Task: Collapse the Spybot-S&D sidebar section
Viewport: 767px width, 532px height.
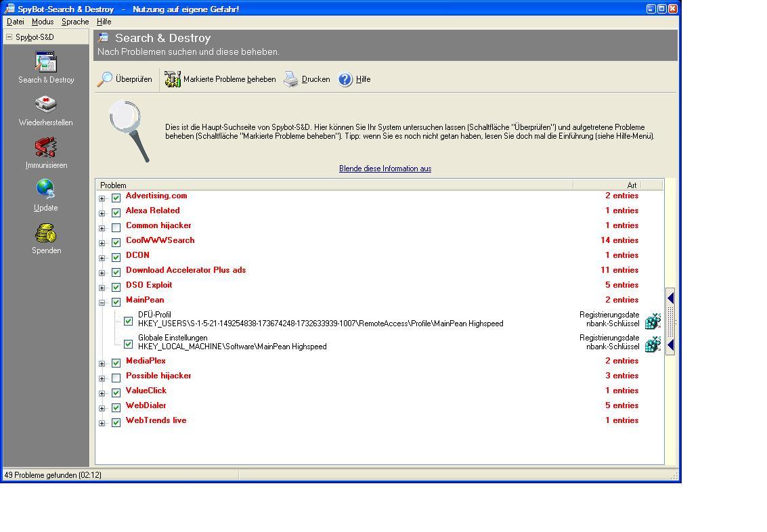Action: (x=9, y=37)
